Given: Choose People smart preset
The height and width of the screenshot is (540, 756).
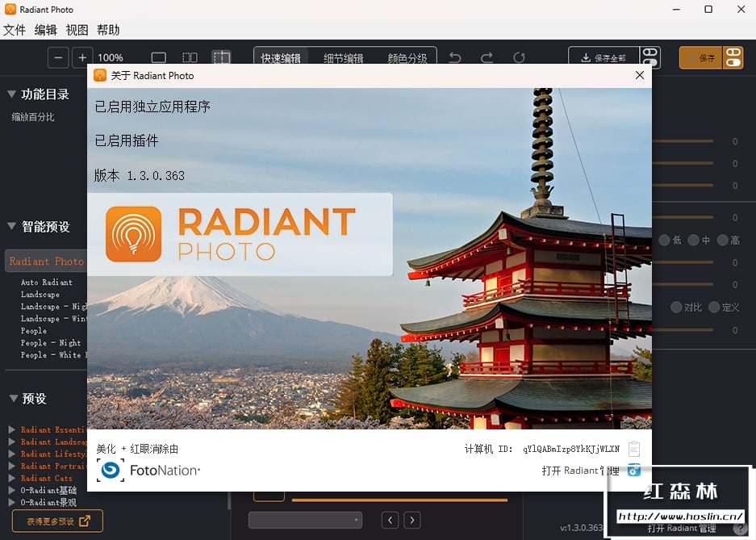Looking at the screenshot, I should 34,331.
